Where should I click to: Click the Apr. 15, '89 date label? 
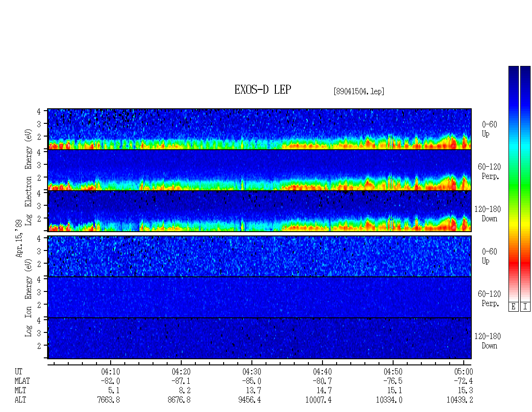[x=19, y=238]
